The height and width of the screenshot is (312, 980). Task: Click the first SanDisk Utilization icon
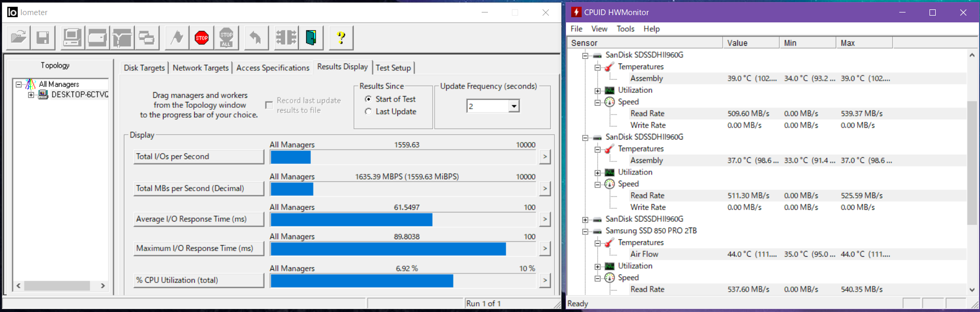(609, 90)
